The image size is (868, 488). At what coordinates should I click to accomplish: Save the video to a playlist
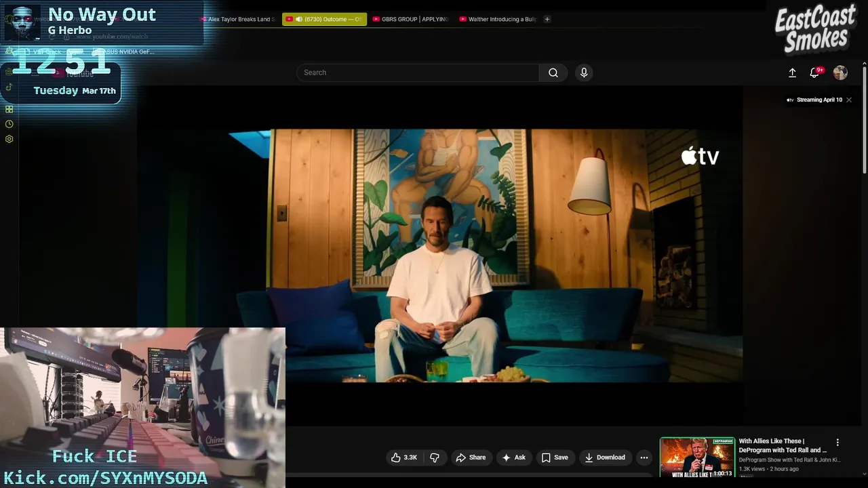click(555, 457)
